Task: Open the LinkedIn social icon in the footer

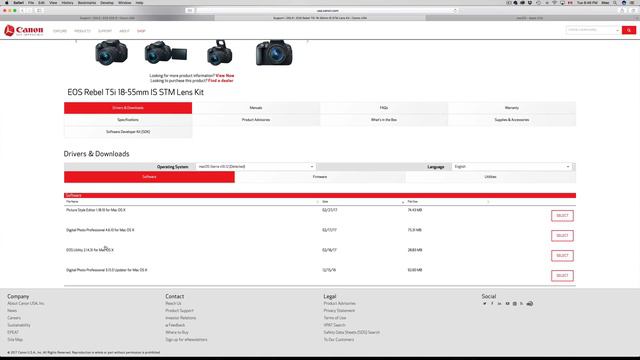Action: click(500, 304)
